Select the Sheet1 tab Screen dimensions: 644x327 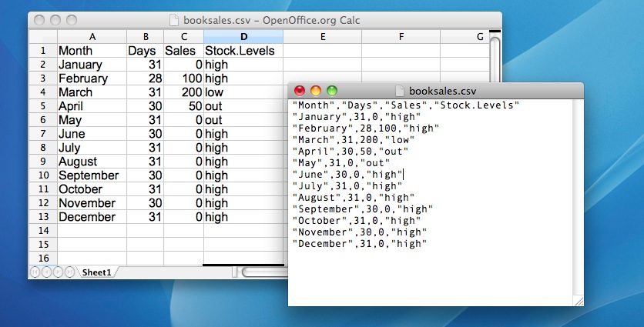click(96, 272)
